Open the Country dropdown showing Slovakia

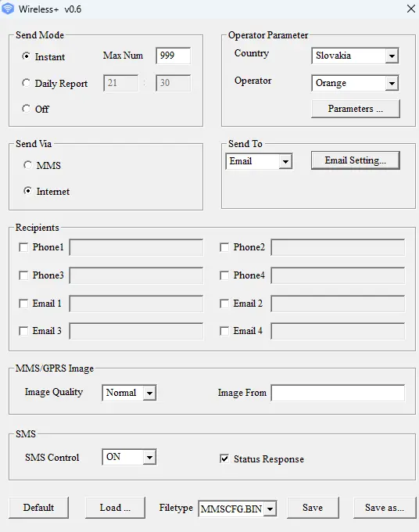[x=355, y=56]
